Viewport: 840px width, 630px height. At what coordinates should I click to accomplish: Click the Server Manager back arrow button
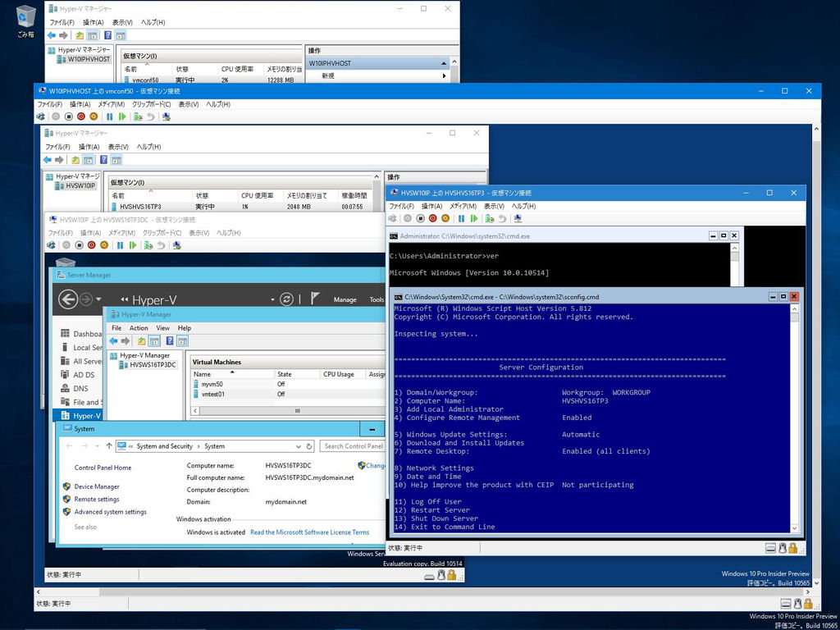click(68, 299)
